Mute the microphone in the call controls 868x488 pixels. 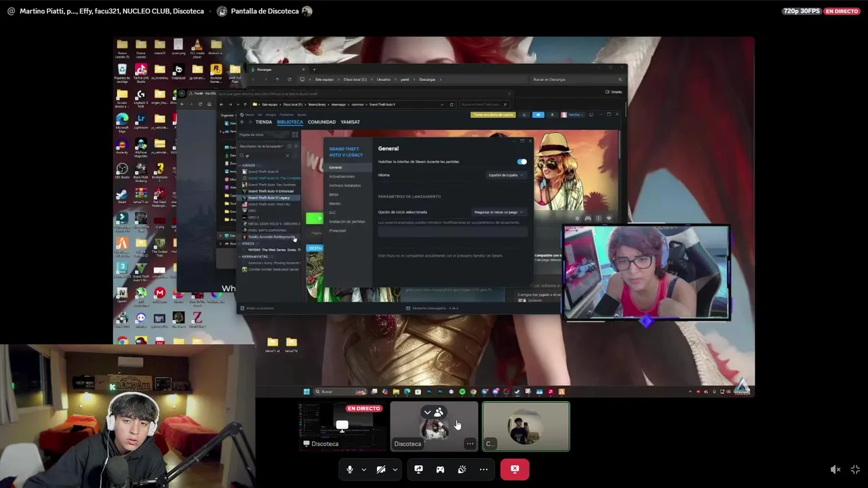click(350, 469)
